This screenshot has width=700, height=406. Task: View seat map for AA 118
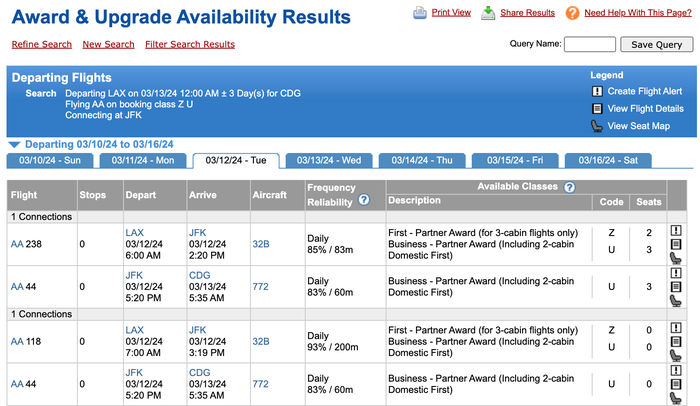676,356
